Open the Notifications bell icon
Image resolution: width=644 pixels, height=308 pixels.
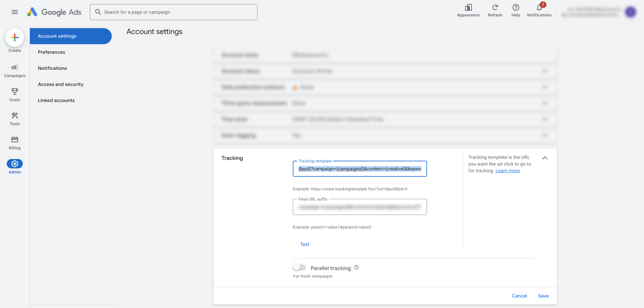click(x=538, y=8)
